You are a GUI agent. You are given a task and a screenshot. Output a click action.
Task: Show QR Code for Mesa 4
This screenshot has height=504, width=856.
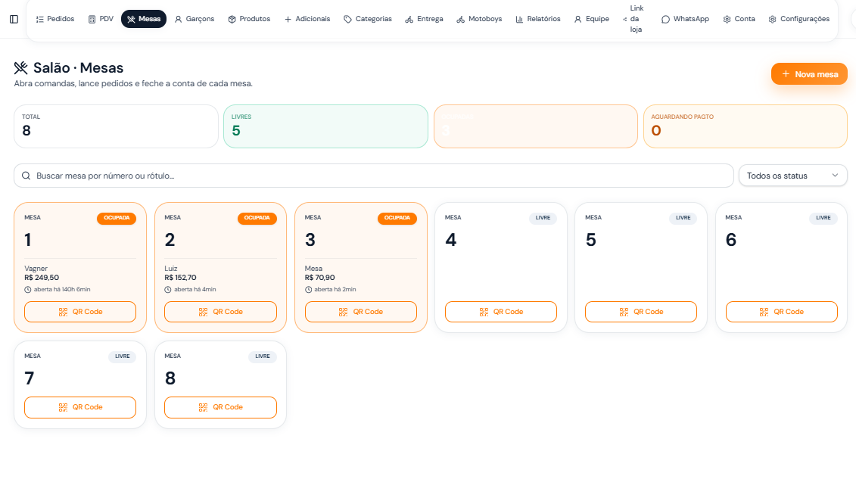500,312
